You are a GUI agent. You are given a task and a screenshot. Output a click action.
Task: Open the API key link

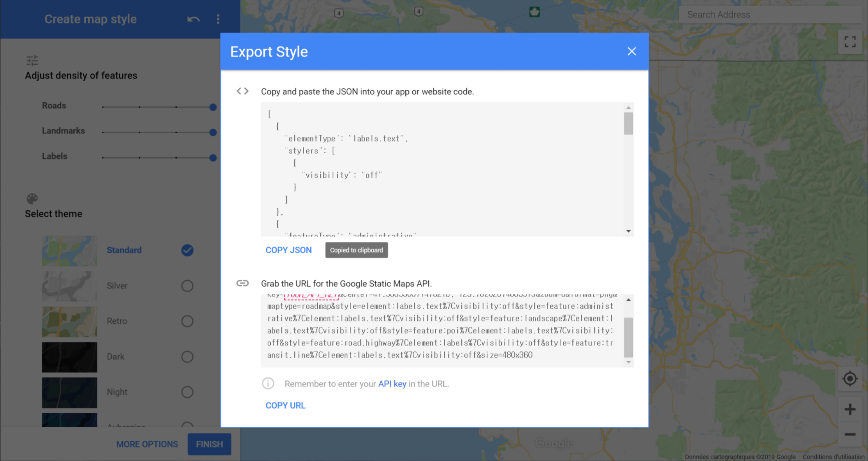[x=392, y=384]
